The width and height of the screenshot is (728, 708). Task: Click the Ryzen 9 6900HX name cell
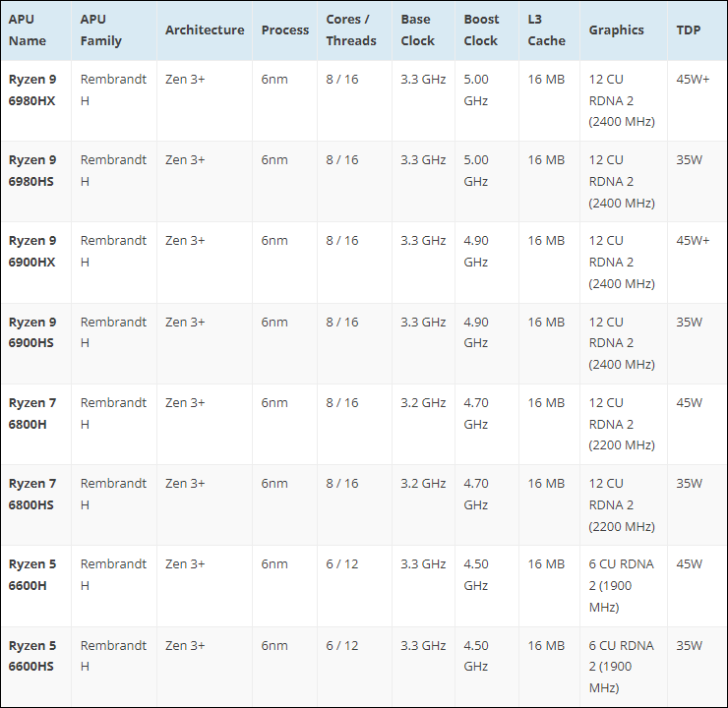[33, 251]
